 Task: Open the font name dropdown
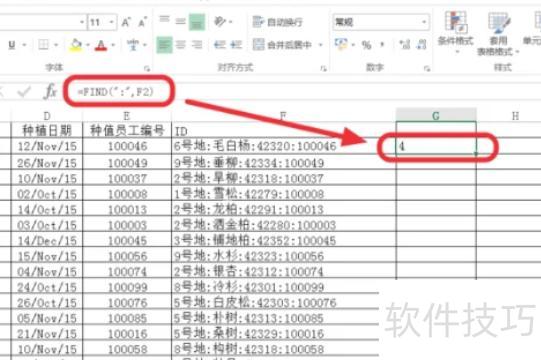coord(82,22)
